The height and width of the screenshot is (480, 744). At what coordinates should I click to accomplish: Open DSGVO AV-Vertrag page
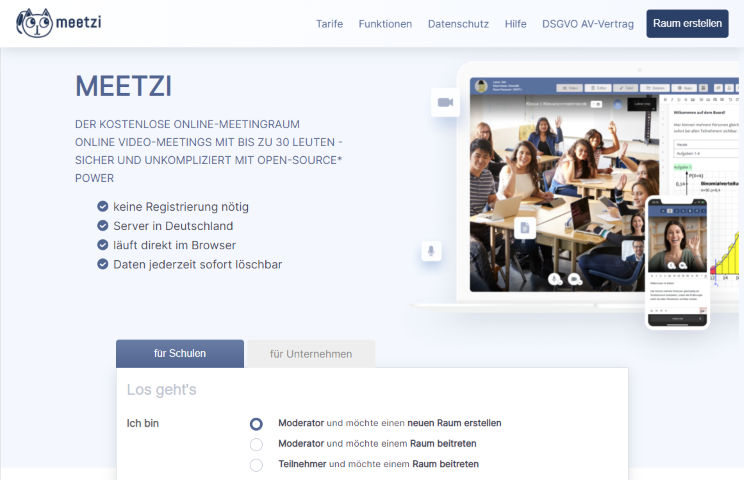coord(588,24)
